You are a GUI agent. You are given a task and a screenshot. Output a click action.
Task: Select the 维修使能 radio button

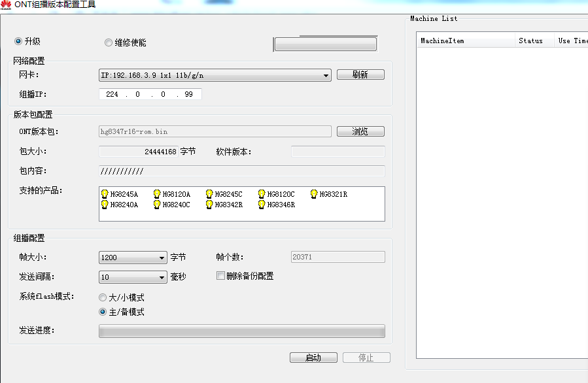click(x=109, y=42)
